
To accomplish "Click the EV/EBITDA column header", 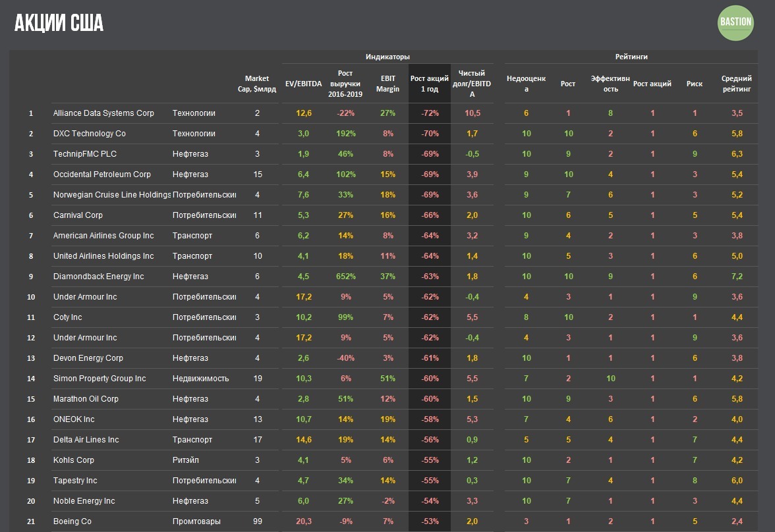I will 303,84.
